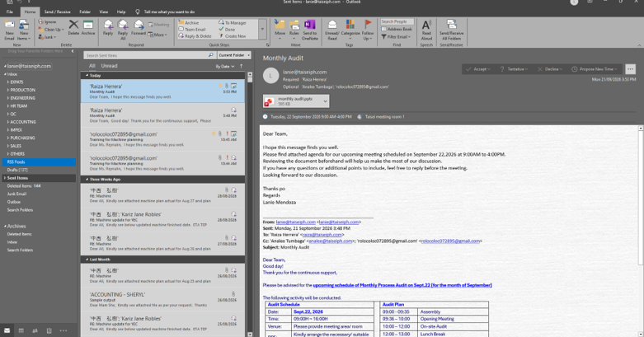The image size is (644, 337).
Task: Select the RSS Feeds folder
Action: (39, 162)
